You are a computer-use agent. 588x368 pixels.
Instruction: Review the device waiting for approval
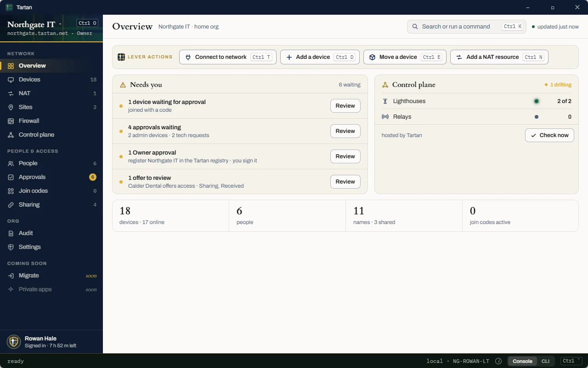(x=345, y=106)
